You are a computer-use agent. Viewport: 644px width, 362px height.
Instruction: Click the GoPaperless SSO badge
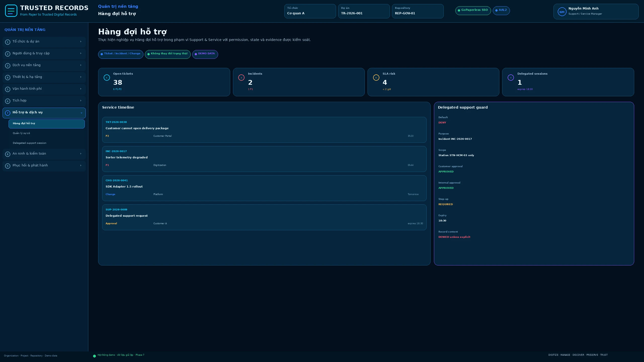pos(473,11)
